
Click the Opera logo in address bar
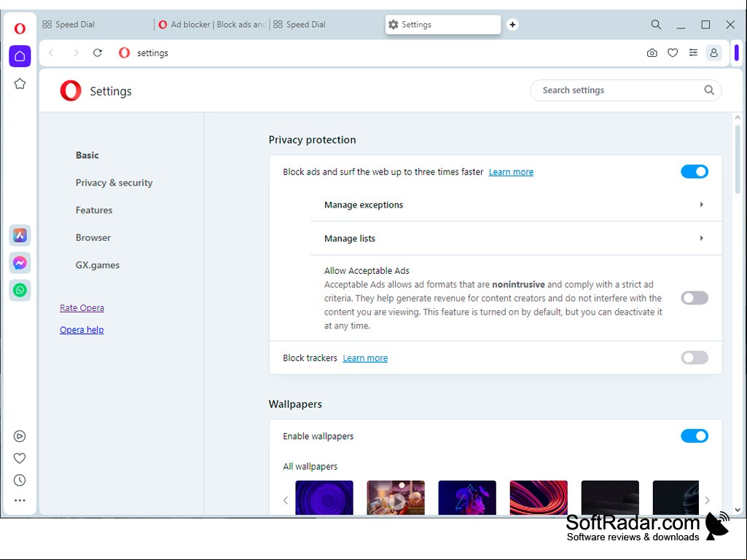coord(125,53)
